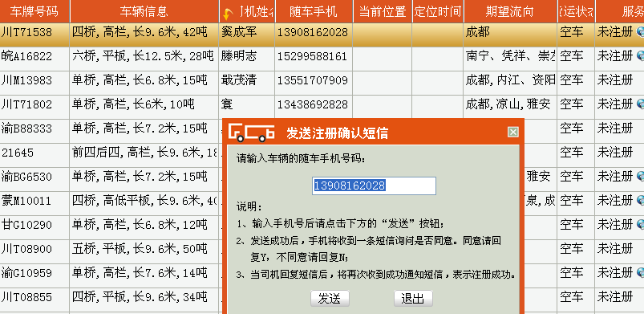Select plate number 川T71538
The height and width of the screenshot is (314, 644).
click(x=27, y=32)
